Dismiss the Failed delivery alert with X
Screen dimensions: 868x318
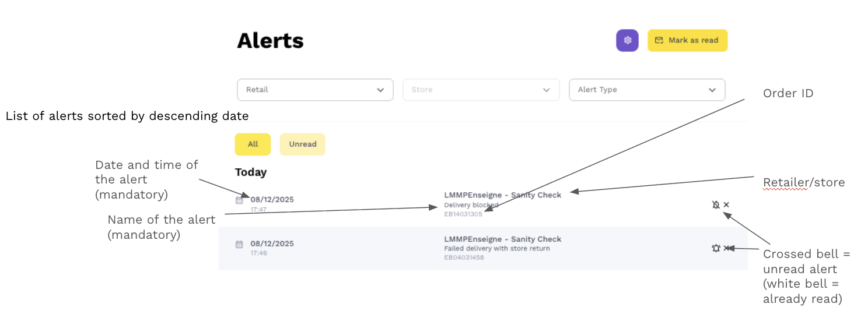726,248
